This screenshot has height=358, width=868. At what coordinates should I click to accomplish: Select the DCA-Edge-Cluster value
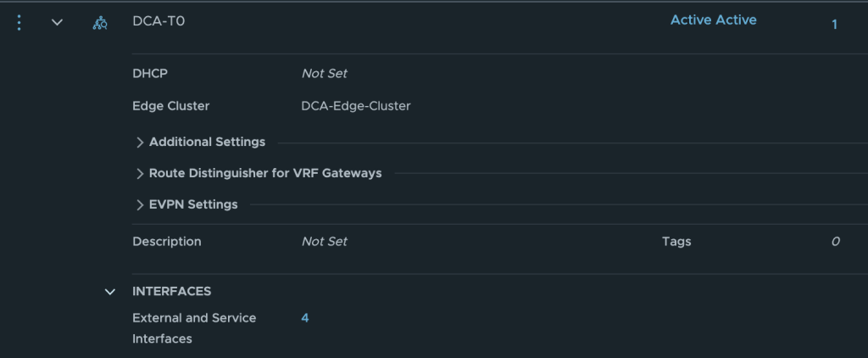point(356,106)
